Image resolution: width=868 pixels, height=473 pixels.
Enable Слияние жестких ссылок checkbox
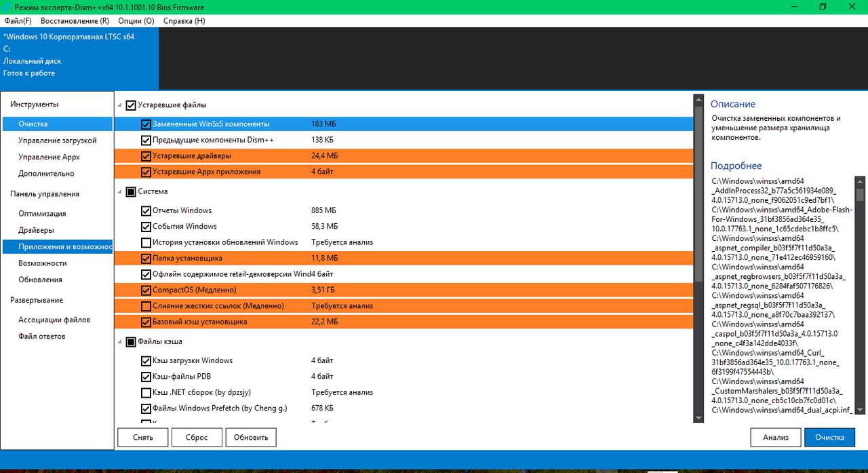pyautogui.click(x=146, y=306)
